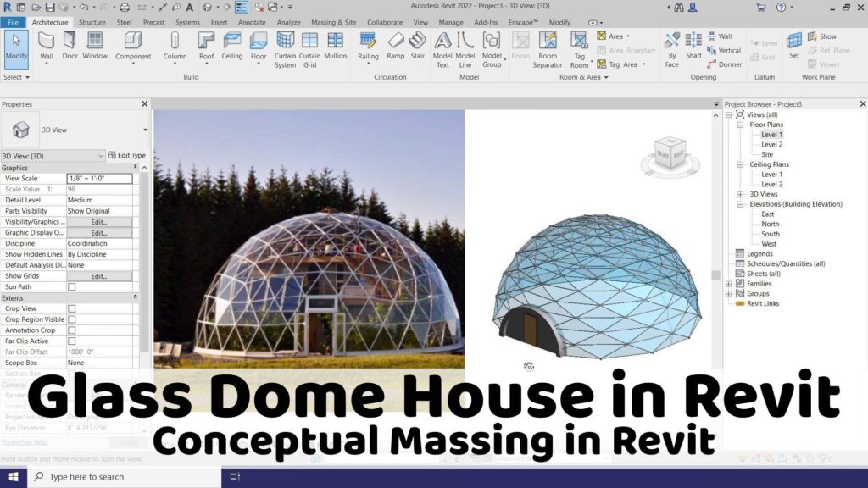Image resolution: width=868 pixels, height=488 pixels.
Task: Open the Annotate ribbon tab
Action: tap(251, 22)
